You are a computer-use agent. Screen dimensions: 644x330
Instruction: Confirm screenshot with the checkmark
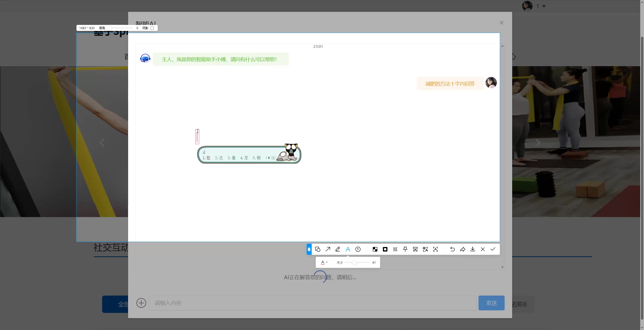pyautogui.click(x=493, y=249)
